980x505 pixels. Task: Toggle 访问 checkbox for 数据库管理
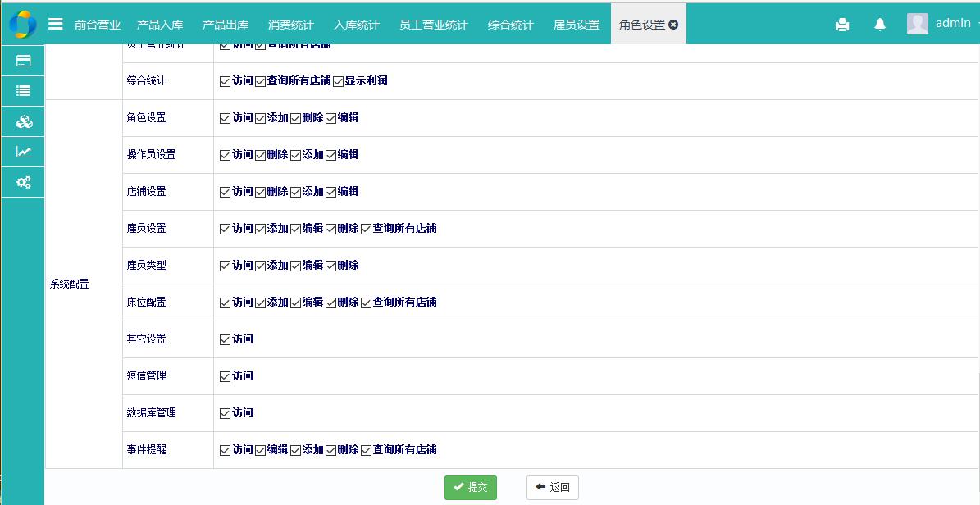coord(225,414)
